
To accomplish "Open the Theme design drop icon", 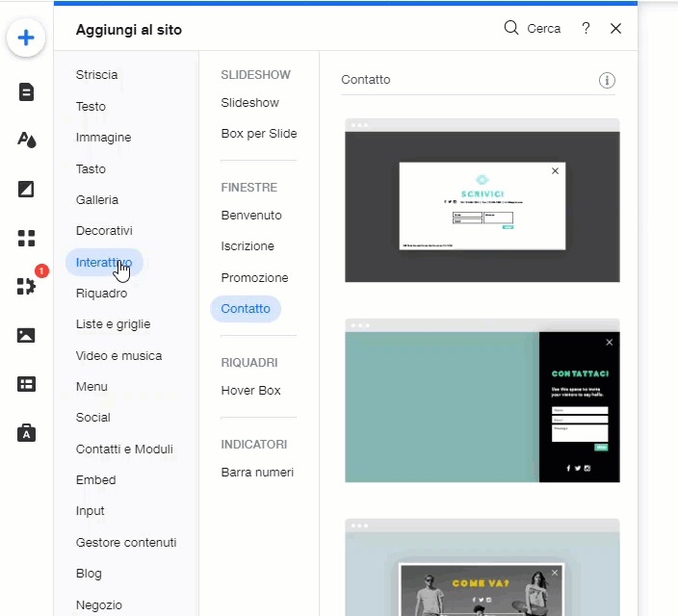I will click(26, 140).
